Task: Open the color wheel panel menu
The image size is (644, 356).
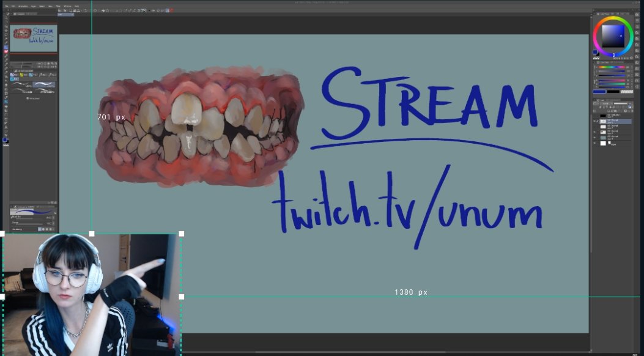Action: coord(594,14)
